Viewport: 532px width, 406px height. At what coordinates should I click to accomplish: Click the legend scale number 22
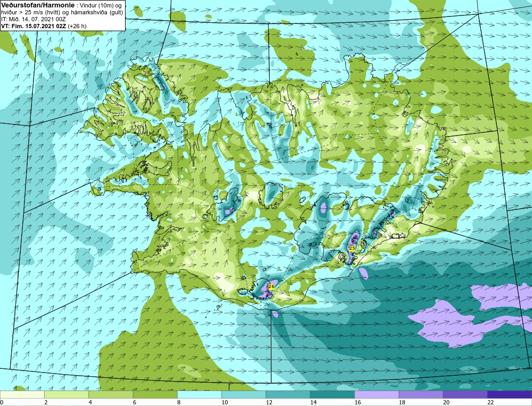click(x=491, y=402)
